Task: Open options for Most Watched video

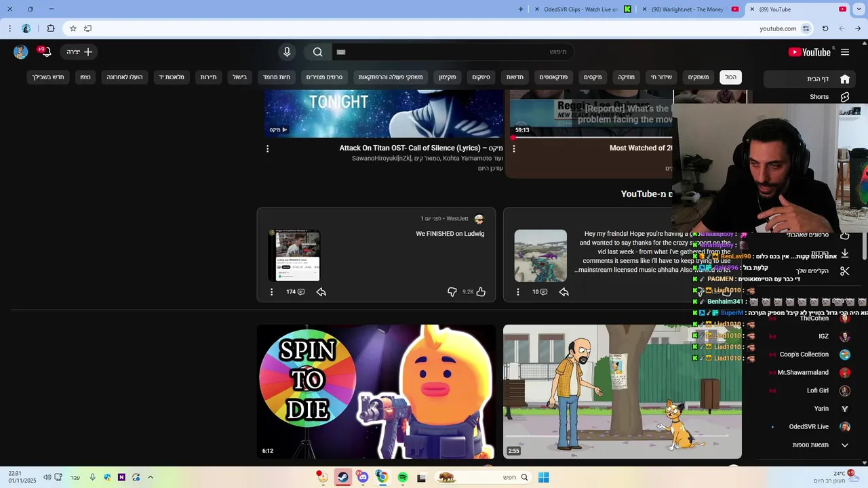Action: pos(513,148)
